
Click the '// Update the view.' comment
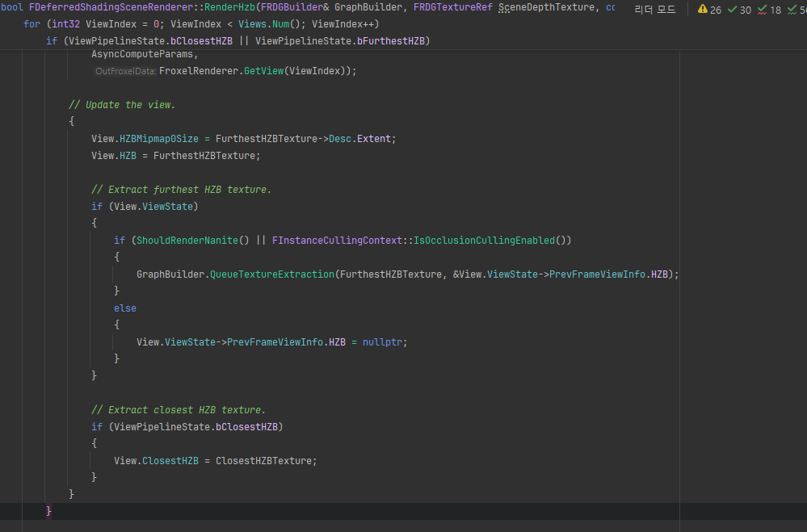(122, 105)
